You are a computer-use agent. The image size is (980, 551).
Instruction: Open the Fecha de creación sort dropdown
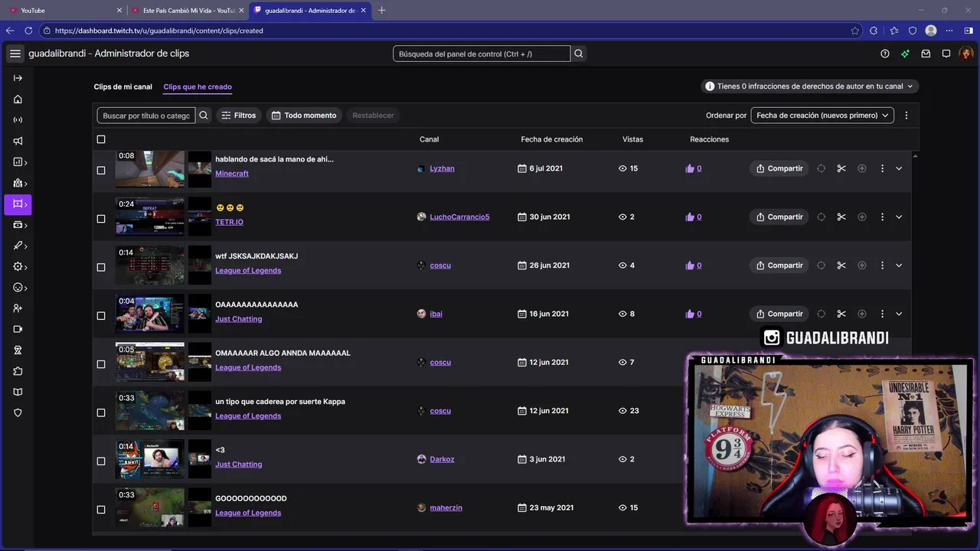pos(822,116)
